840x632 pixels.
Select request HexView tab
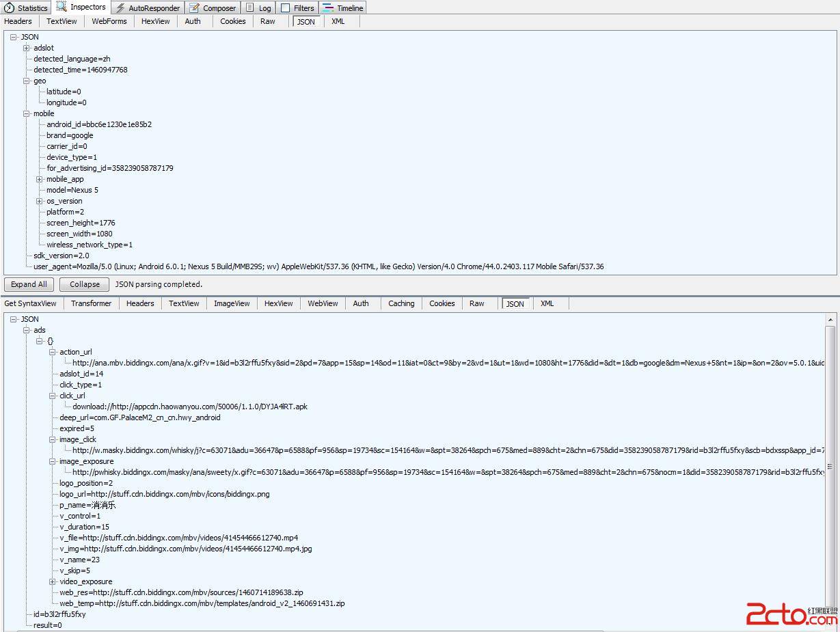tap(156, 21)
